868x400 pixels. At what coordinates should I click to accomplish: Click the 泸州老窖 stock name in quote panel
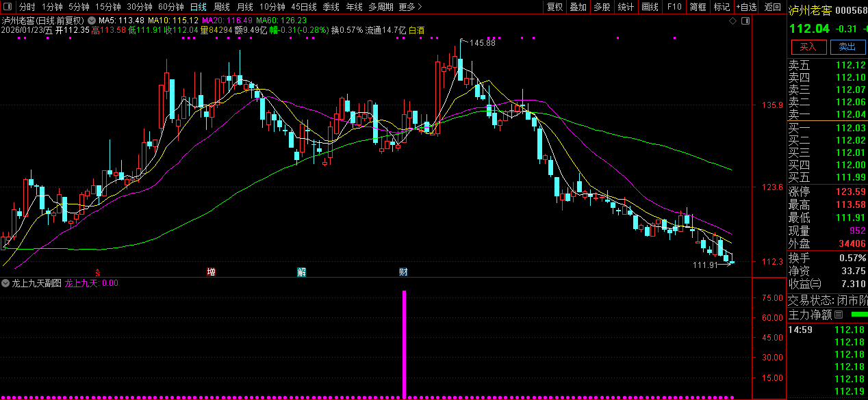click(x=809, y=10)
